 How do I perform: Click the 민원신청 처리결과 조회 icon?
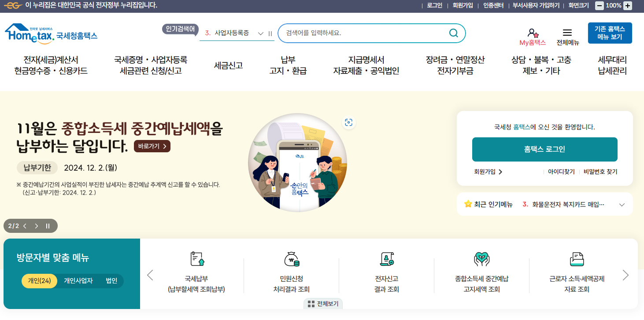click(x=292, y=259)
